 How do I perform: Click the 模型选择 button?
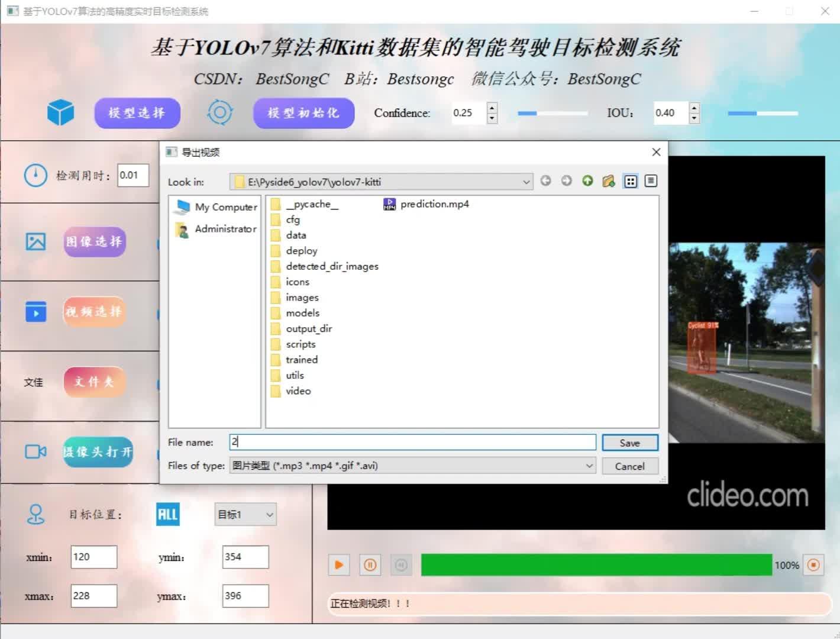pos(137,112)
